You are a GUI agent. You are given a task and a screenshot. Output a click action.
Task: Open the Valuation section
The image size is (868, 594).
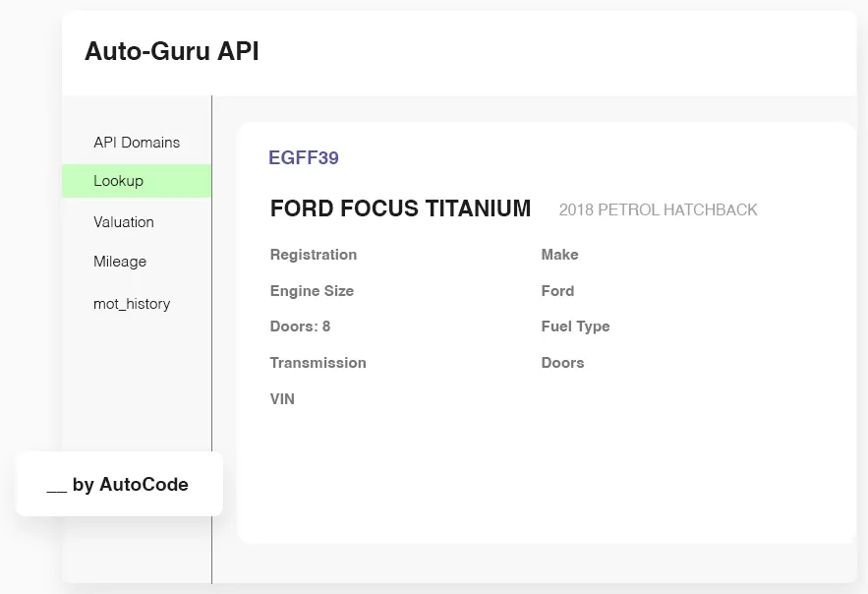124,222
